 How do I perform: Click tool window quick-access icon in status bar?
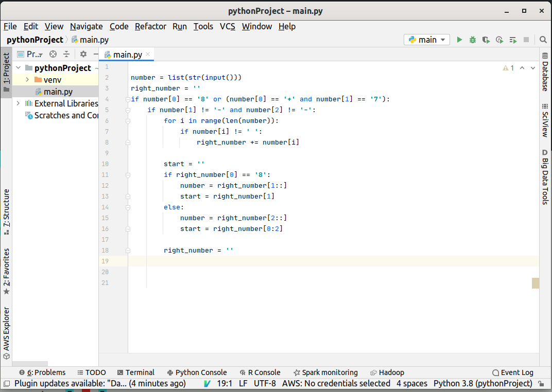6,383
